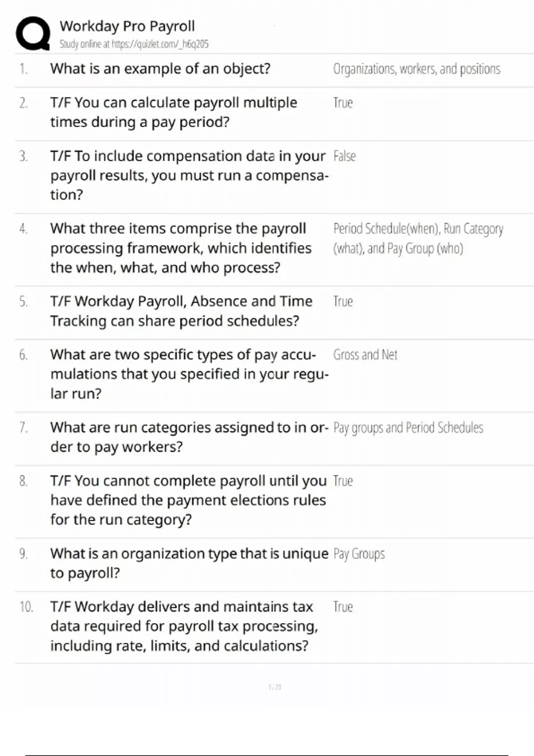Open the quizlet.com study link

134,44
